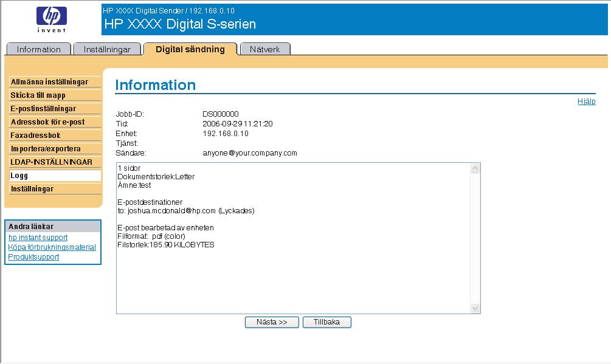The width and height of the screenshot is (611, 364).
Task: Open E-postinställningar page
Action: [x=55, y=109]
